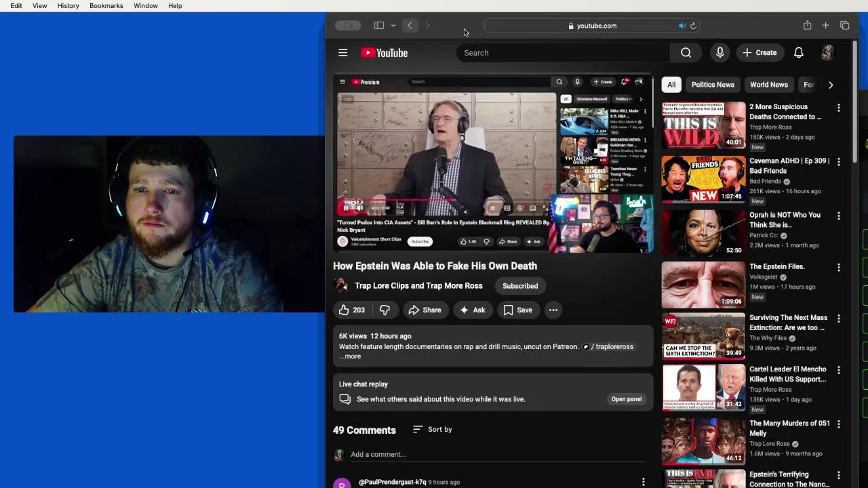Image resolution: width=868 pixels, height=488 pixels.
Task: Open more actions ellipsis under video
Action: pyautogui.click(x=553, y=310)
